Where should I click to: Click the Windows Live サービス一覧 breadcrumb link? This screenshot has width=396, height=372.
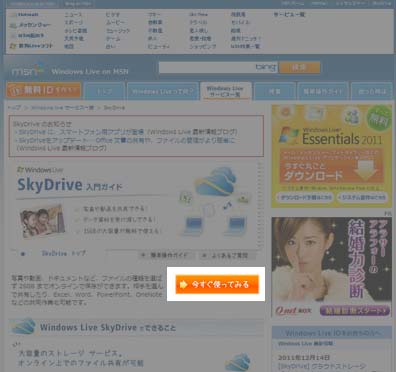tap(62, 108)
